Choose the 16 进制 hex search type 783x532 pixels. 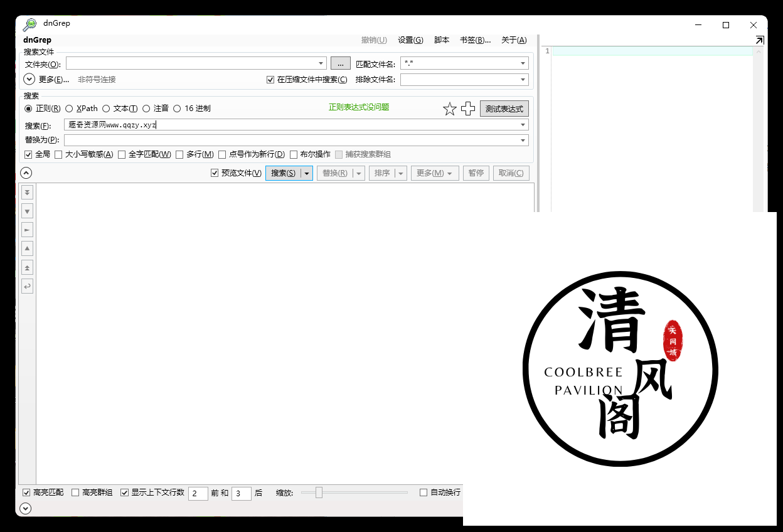click(177, 109)
